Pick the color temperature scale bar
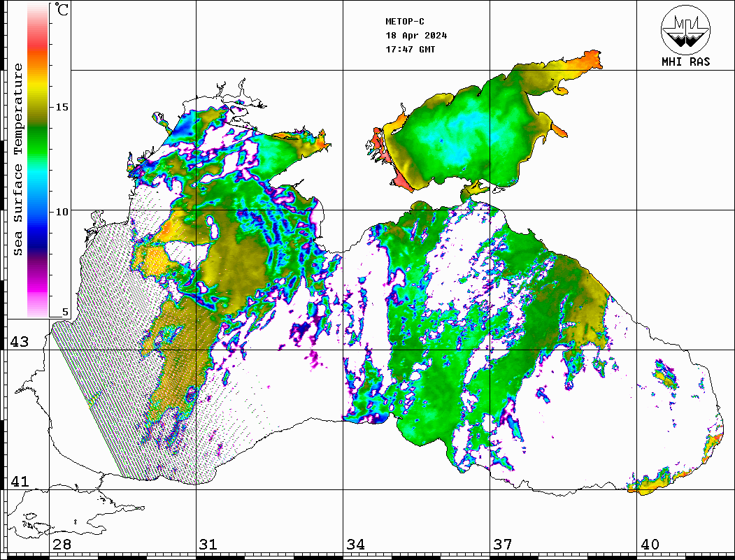Image resolution: width=735 pixels, height=560 pixels. [38, 161]
